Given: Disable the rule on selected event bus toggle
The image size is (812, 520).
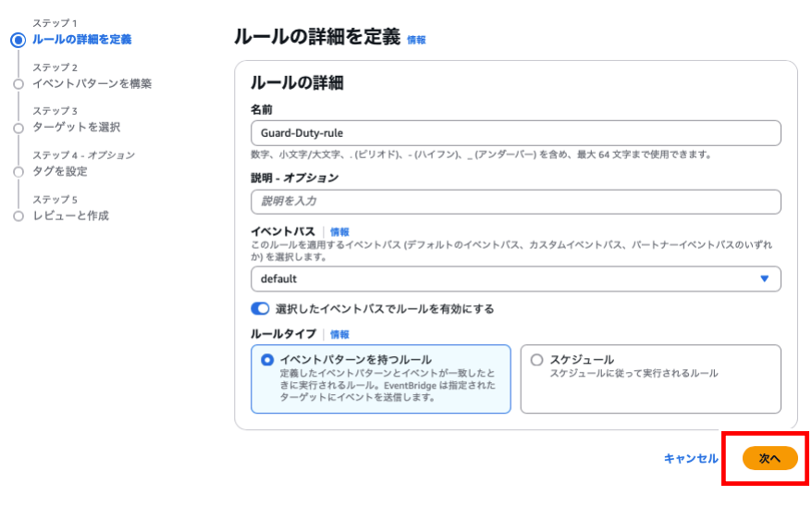Looking at the screenshot, I should click(x=260, y=309).
